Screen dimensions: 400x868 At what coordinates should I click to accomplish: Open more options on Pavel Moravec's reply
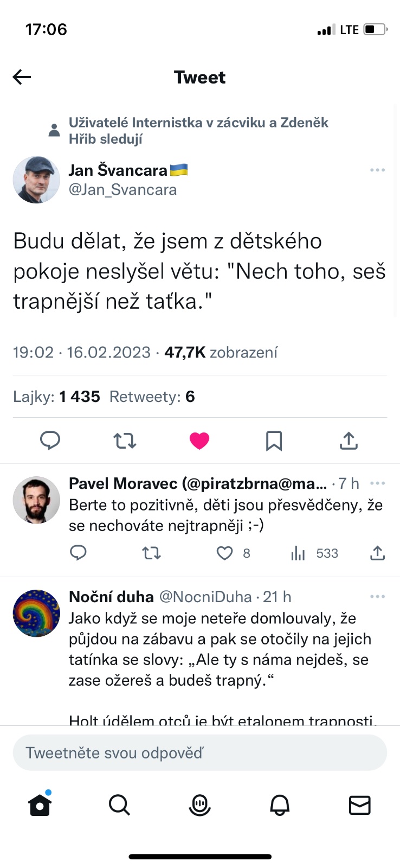tap(377, 483)
